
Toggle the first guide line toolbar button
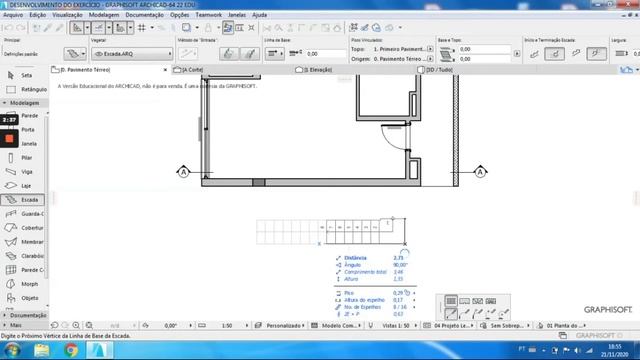click(77, 28)
